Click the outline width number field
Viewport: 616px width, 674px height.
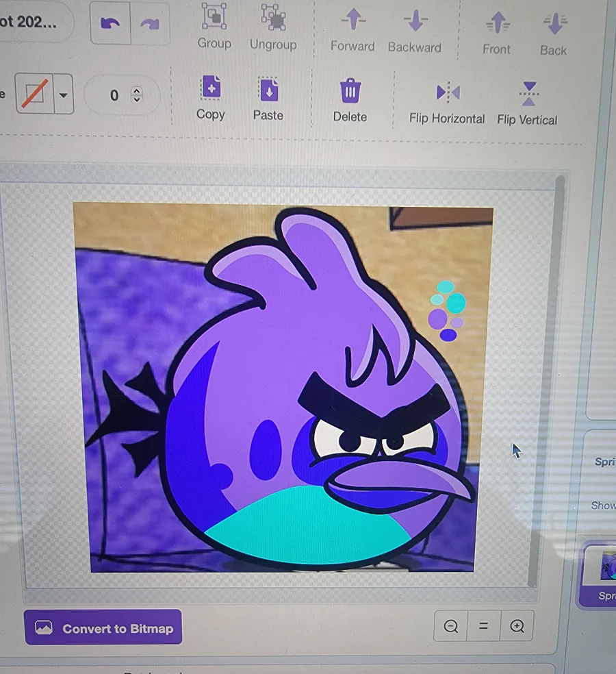(x=122, y=95)
